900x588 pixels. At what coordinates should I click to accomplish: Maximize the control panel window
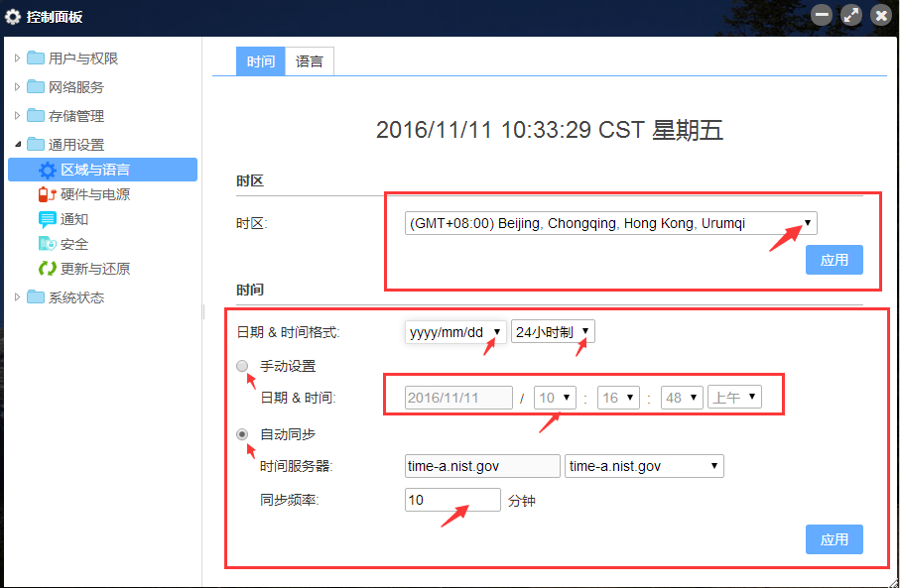coord(851,16)
